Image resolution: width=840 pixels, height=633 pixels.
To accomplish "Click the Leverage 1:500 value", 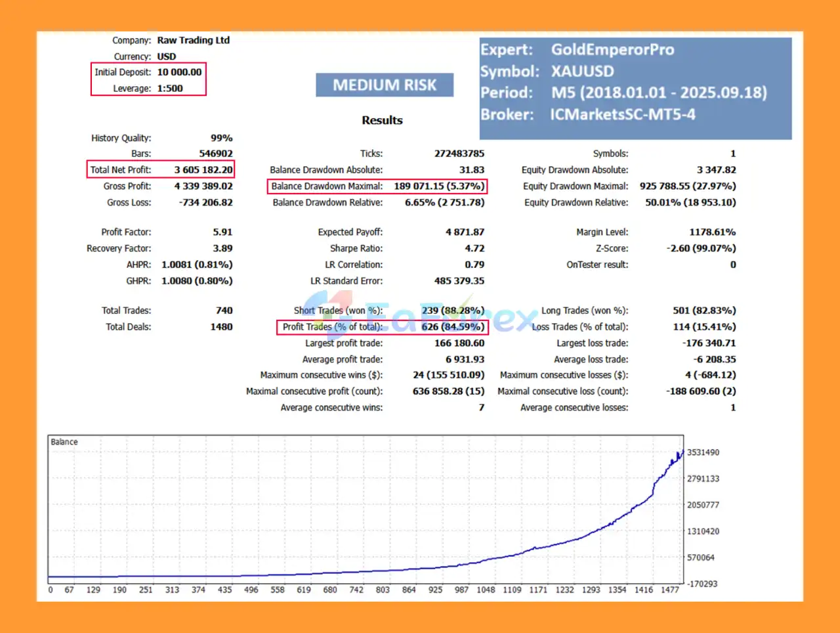I will tap(170, 89).
